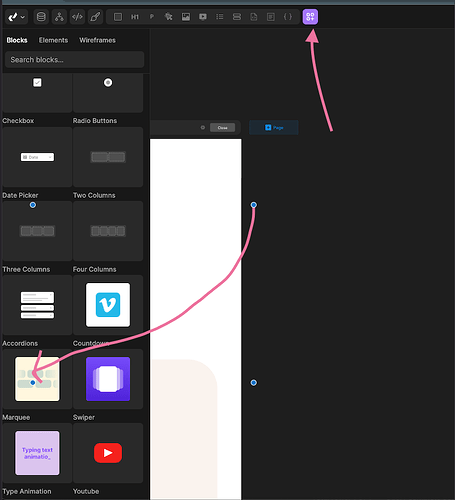Select the style brush icon

(x=95, y=17)
